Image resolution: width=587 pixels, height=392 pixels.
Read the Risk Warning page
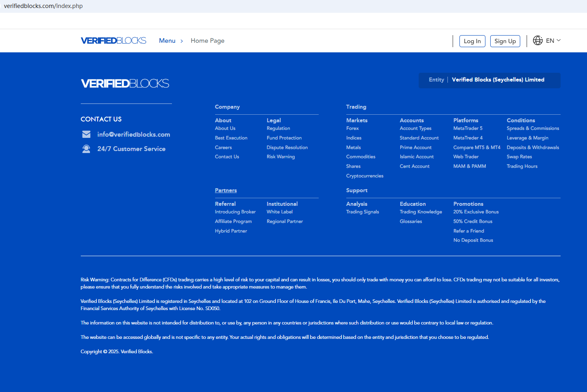[281, 157]
